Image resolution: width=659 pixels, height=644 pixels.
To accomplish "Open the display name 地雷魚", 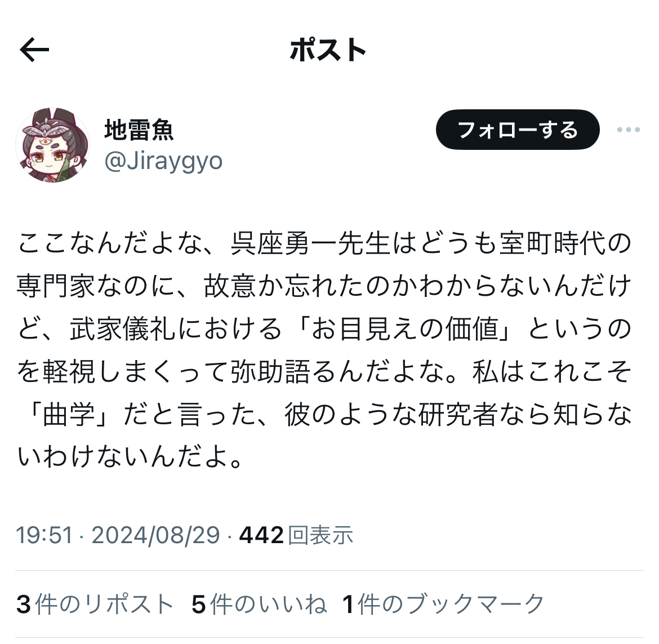I will click(139, 130).
